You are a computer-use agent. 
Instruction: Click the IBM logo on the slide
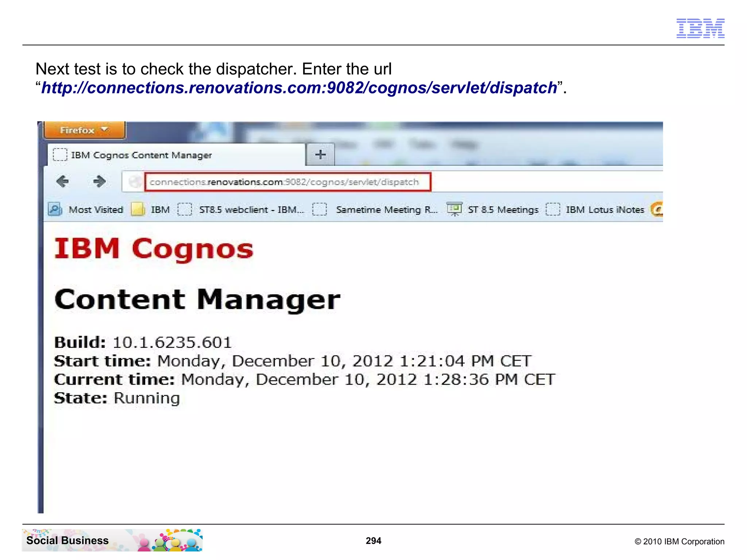coord(700,28)
